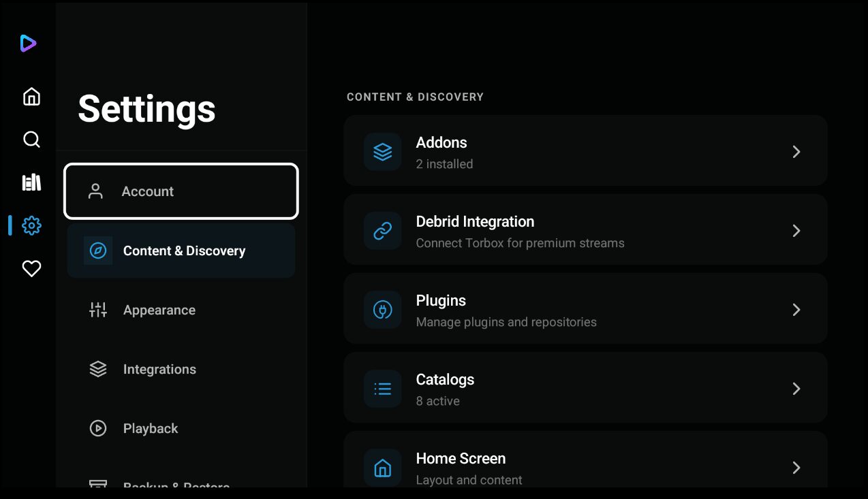
Task: Click the Addons stacked layers icon
Action: pos(383,152)
